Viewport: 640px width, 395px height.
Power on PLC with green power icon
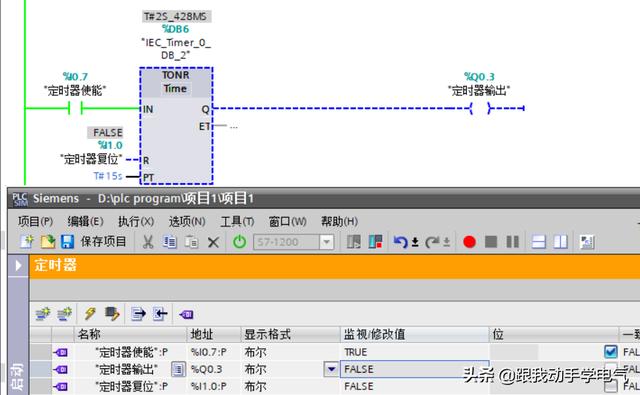coord(240,242)
